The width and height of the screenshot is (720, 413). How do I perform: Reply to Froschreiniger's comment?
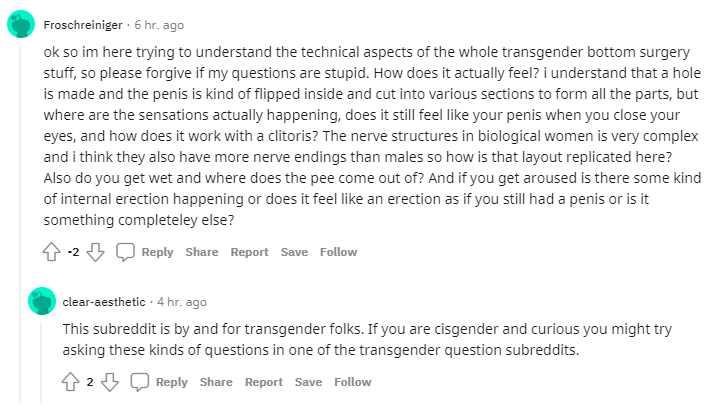click(157, 252)
